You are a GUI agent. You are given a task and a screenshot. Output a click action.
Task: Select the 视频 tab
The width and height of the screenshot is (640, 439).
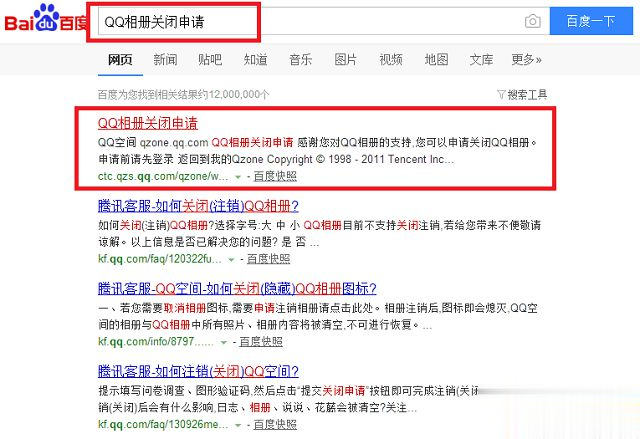click(x=391, y=60)
